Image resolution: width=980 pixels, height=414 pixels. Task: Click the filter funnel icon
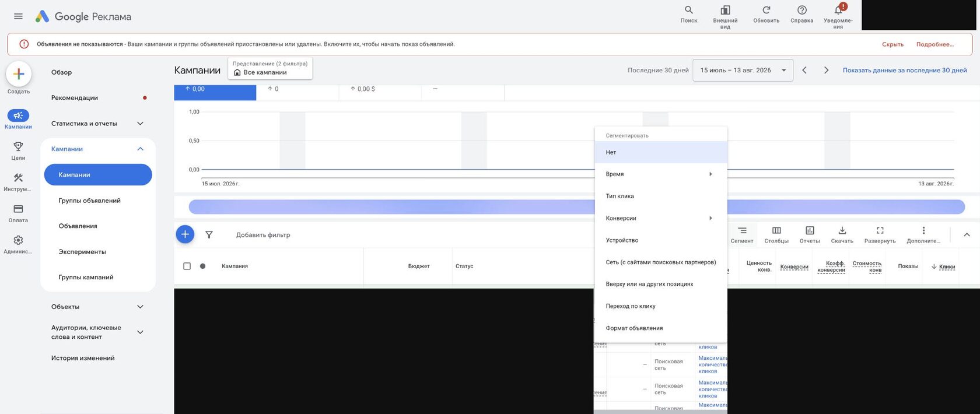tap(209, 234)
